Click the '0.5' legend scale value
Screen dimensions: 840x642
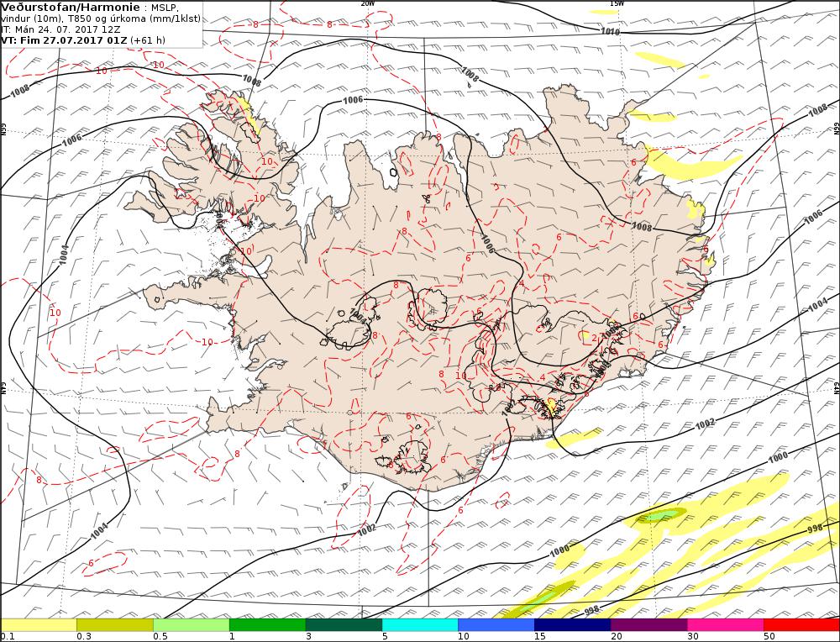point(160,637)
